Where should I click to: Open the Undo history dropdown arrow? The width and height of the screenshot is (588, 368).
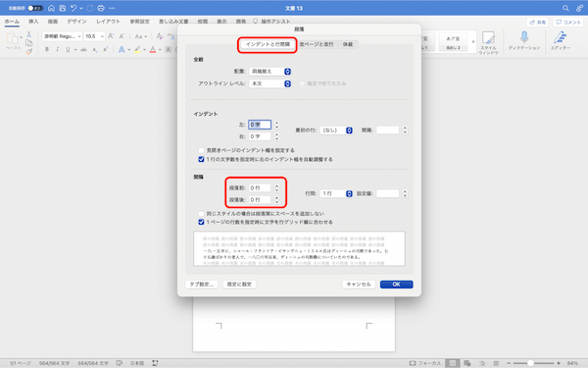pyautogui.click(x=81, y=8)
